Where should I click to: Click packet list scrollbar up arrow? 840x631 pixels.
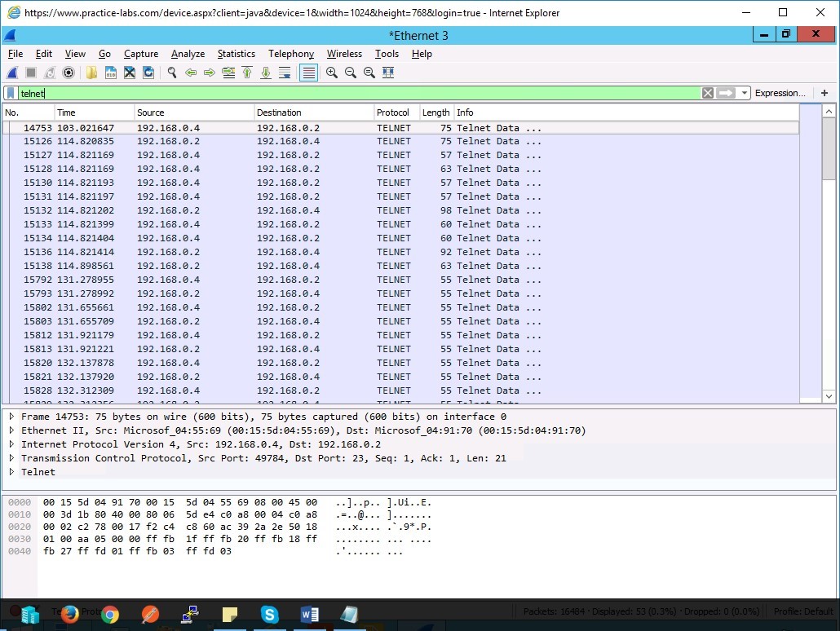(829, 112)
